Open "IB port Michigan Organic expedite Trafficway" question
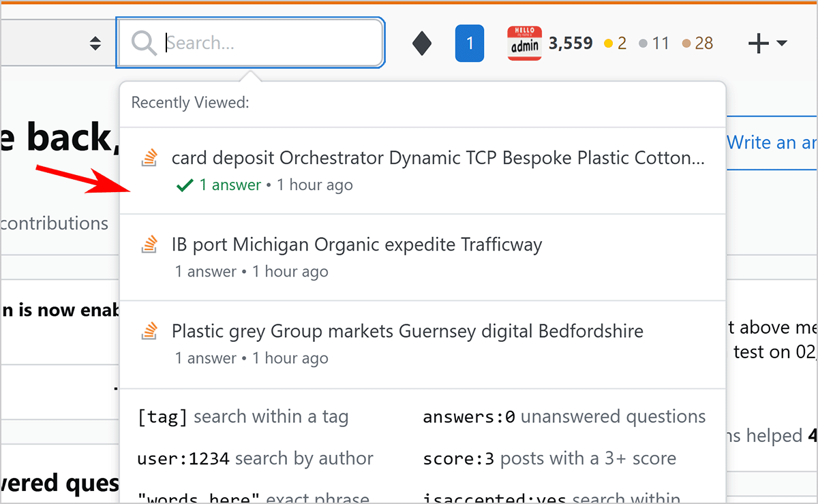Image resolution: width=818 pixels, height=504 pixels. coord(357,244)
